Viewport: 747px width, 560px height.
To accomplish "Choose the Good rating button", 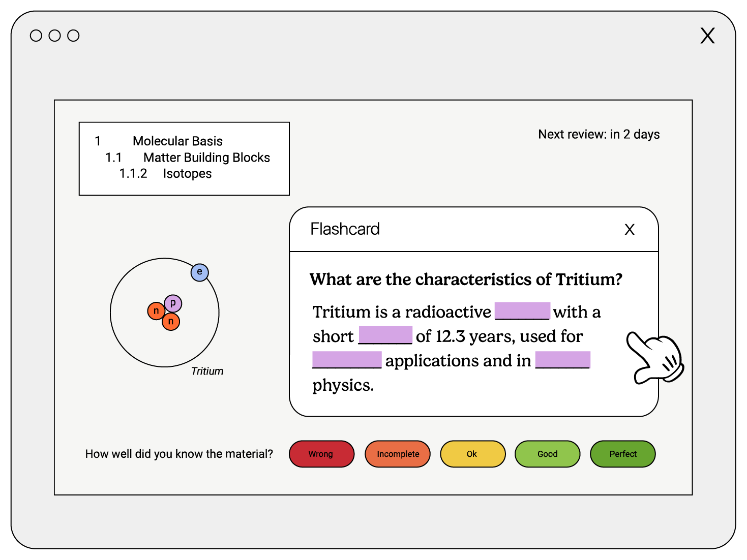I will click(547, 454).
